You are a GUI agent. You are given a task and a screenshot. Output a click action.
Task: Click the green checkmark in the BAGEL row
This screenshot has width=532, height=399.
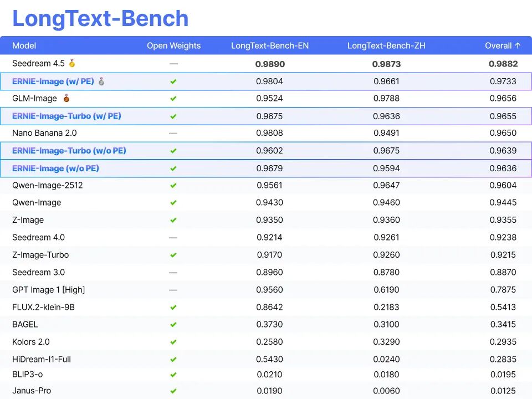173,325
